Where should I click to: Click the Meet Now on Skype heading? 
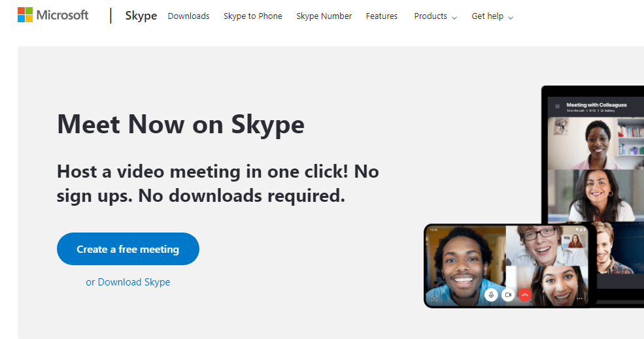pyautogui.click(x=180, y=124)
